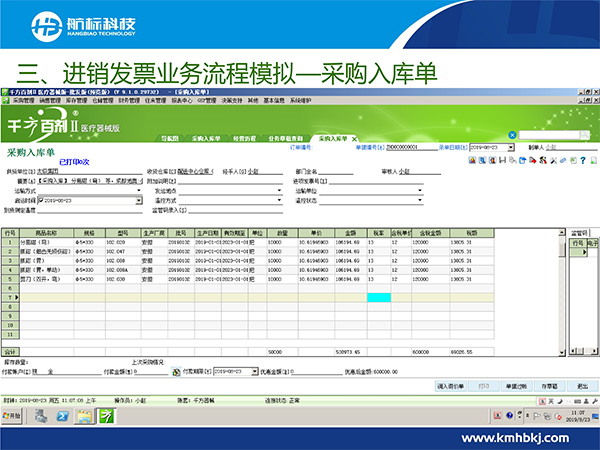Click the first document toolbar icon

pyautogui.click(x=472, y=160)
